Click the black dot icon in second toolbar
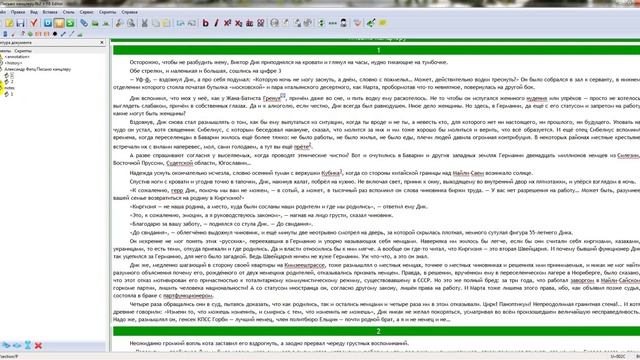Screen dimensions: 640x360 point(55,34)
